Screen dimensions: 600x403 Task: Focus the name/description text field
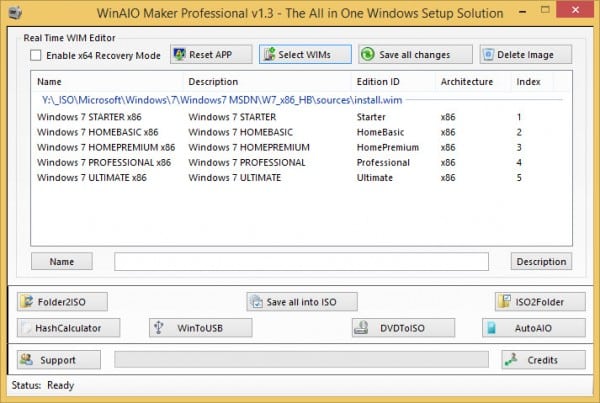[x=301, y=261]
